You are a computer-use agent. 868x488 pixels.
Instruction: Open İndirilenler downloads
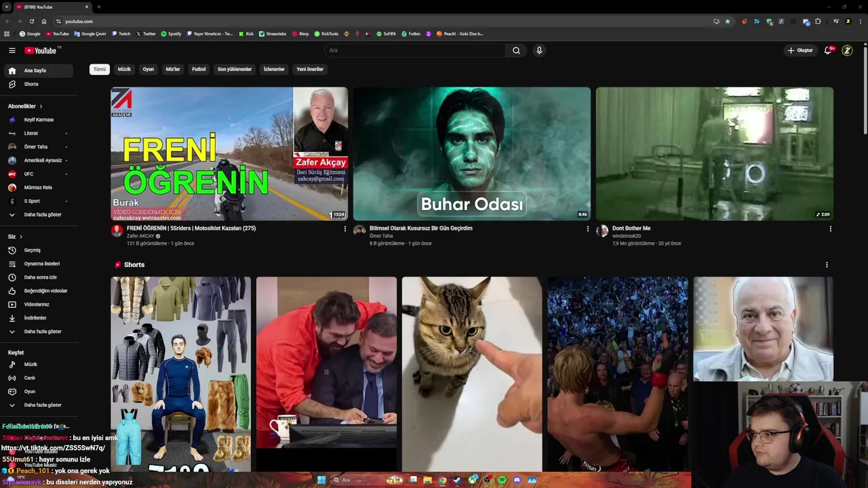pyautogui.click(x=38, y=318)
